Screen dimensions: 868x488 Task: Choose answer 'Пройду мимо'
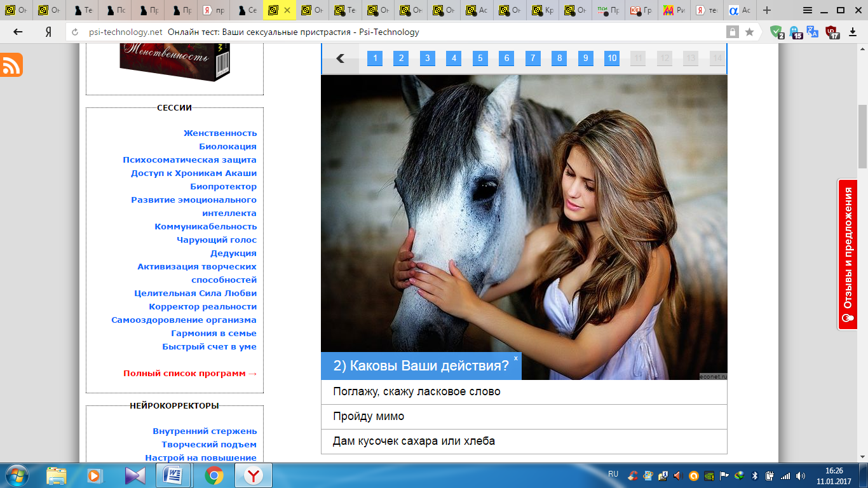[x=524, y=417]
